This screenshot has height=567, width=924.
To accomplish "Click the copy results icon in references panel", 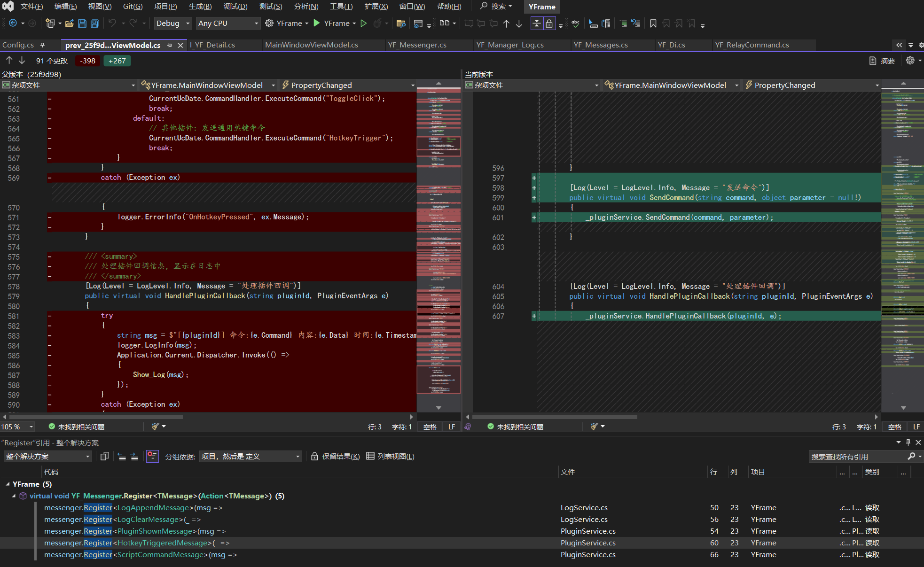I will [x=105, y=456].
